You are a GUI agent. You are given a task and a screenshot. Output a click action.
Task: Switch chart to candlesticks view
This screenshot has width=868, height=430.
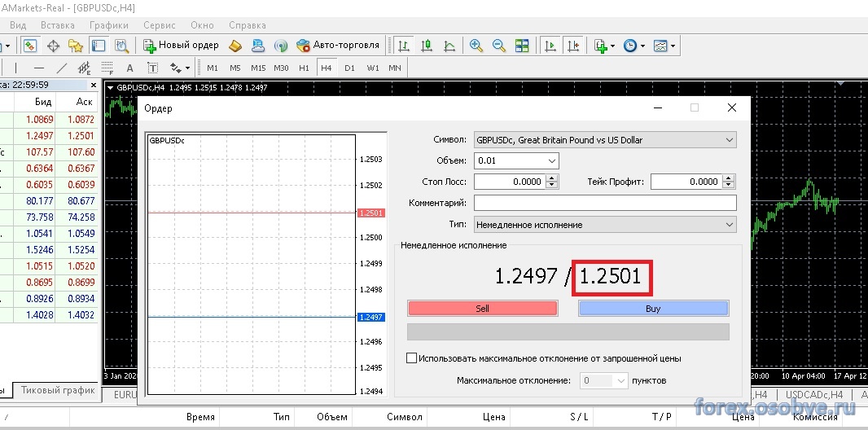[x=426, y=46]
